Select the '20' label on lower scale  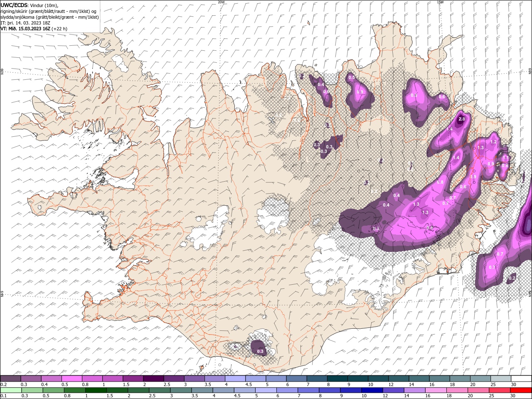pyautogui.click(x=471, y=396)
